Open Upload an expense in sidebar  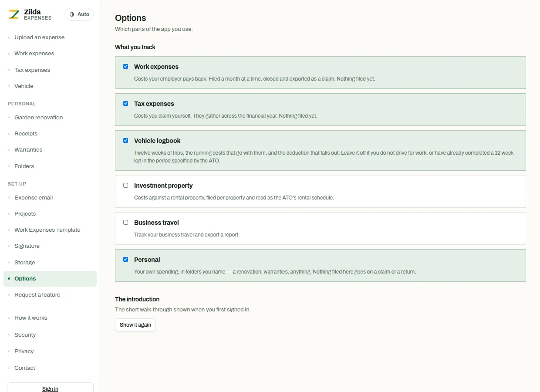[50, 37]
